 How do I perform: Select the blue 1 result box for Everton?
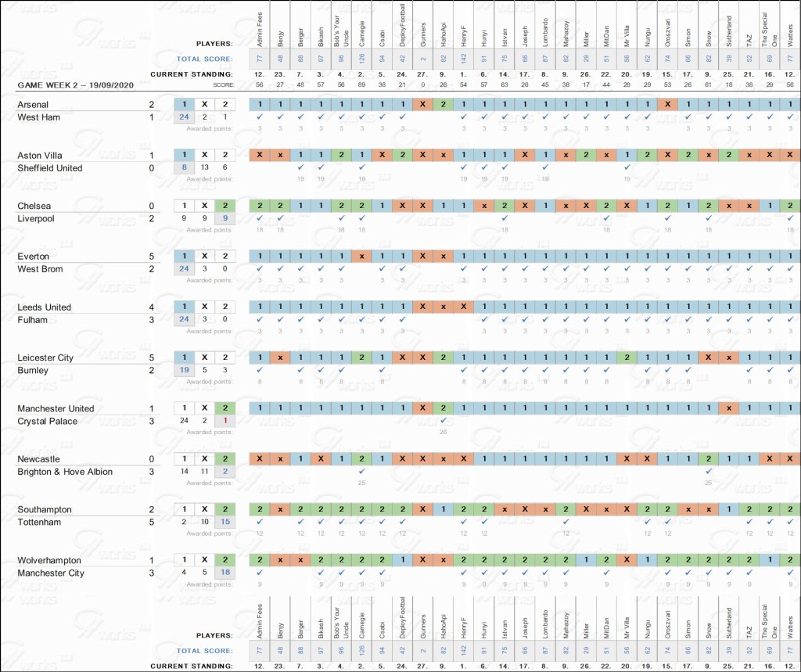click(183, 257)
